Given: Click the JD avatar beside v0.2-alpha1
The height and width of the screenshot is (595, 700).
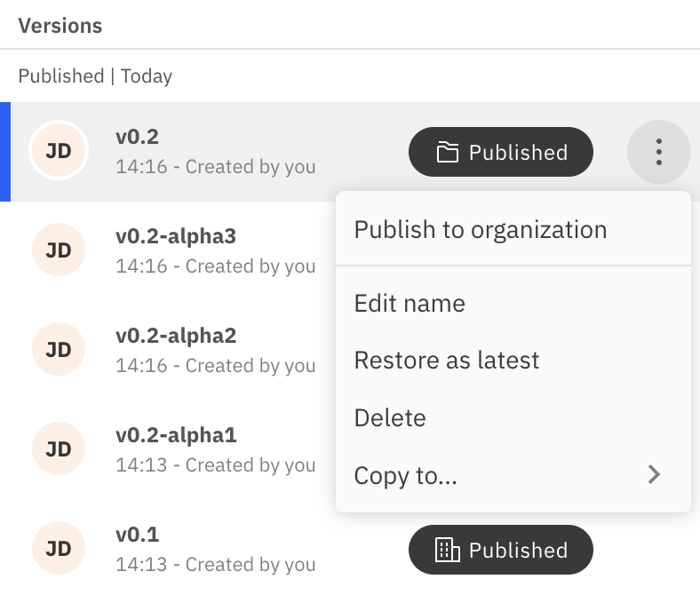Looking at the screenshot, I should [59, 449].
